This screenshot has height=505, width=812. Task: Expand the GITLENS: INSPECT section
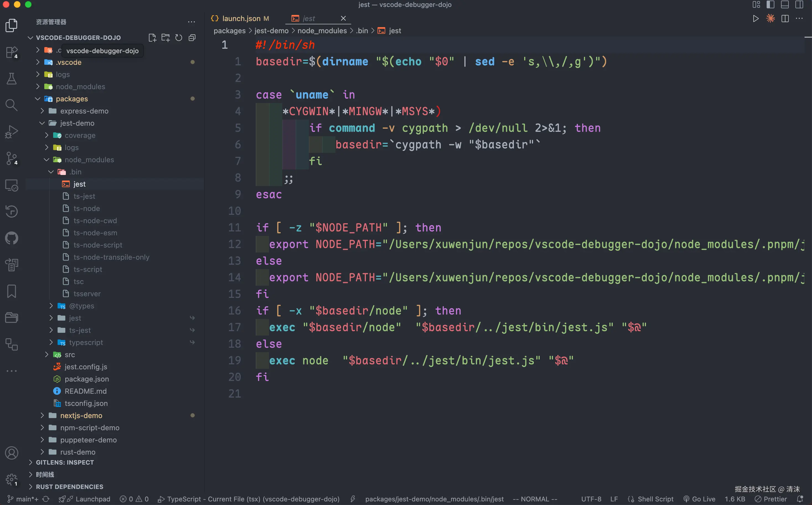[x=65, y=462]
